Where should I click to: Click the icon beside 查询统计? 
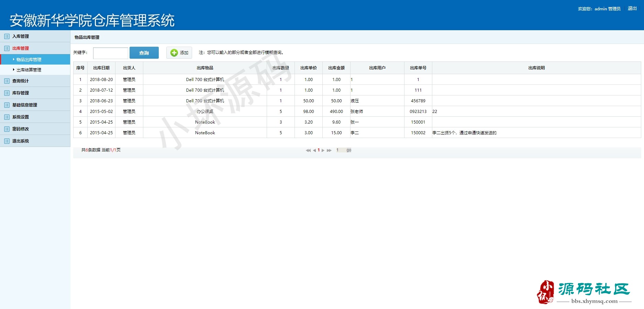(7, 81)
